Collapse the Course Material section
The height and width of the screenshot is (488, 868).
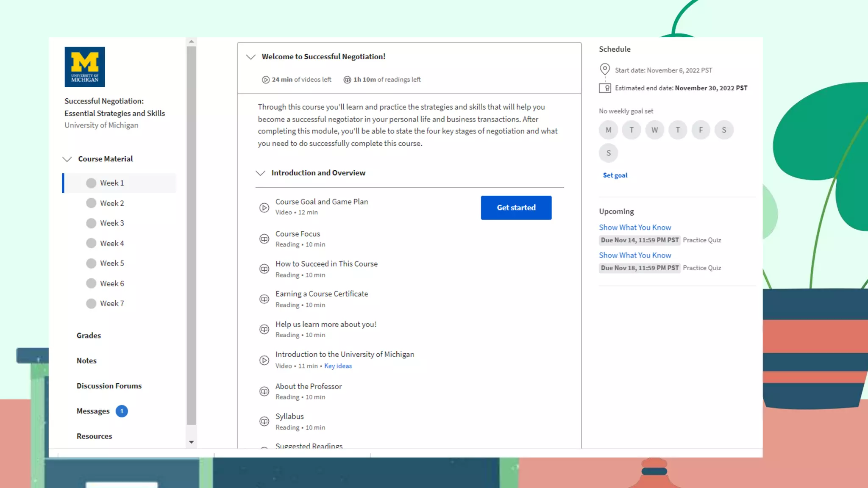click(x=67, y=159)
